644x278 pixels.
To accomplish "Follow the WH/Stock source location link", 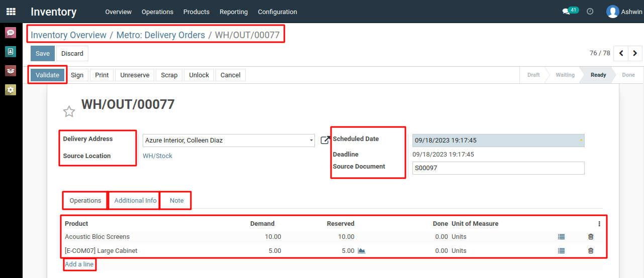I will click(157, 156).
